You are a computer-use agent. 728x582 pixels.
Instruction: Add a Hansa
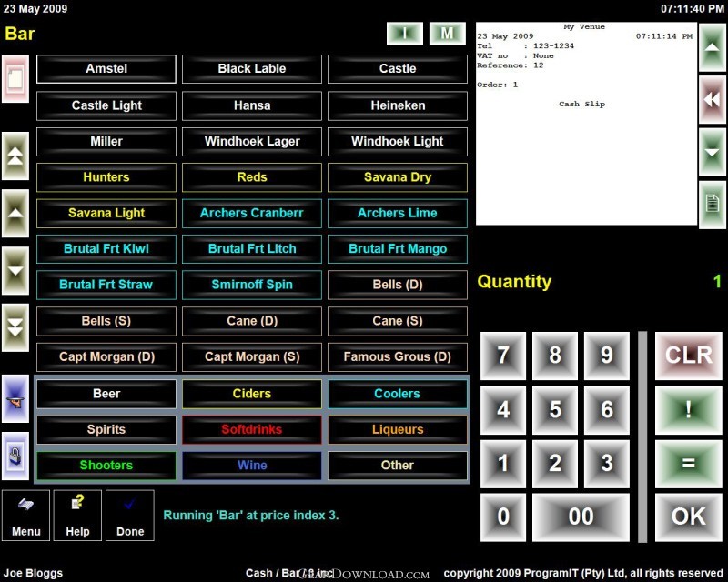tap(252, 105)
